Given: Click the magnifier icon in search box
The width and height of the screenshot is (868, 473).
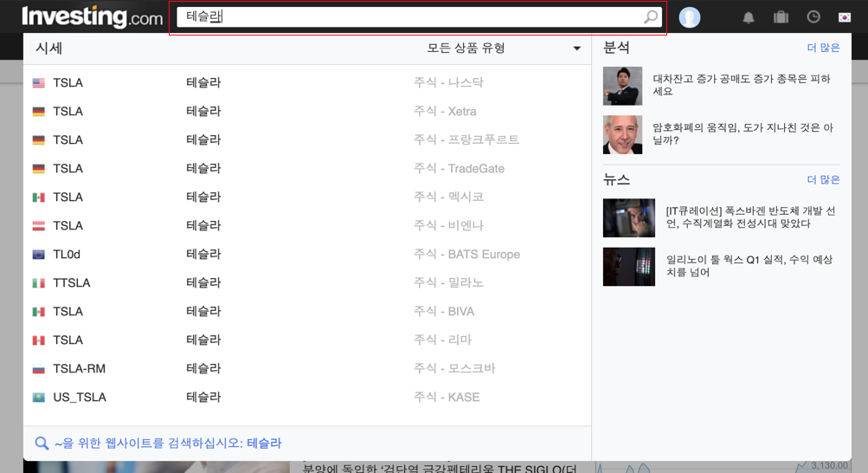Looking at the screenshot, I should point(651,17).
